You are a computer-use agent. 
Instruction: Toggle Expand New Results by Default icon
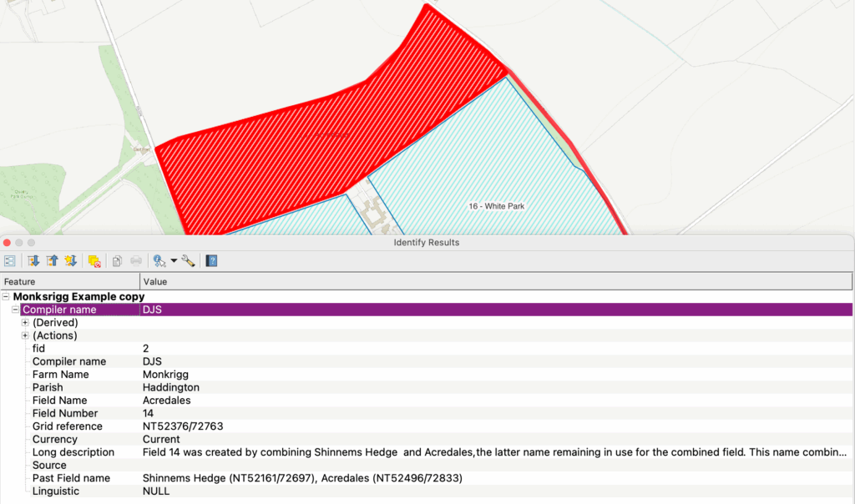(x=70, y=261)
